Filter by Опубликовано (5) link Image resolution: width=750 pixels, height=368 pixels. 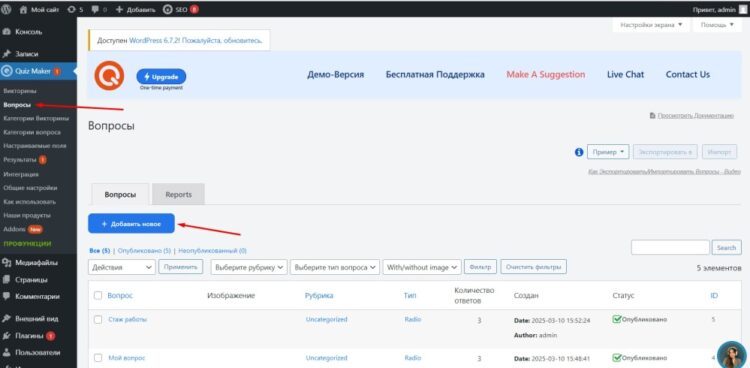(144, 250)
